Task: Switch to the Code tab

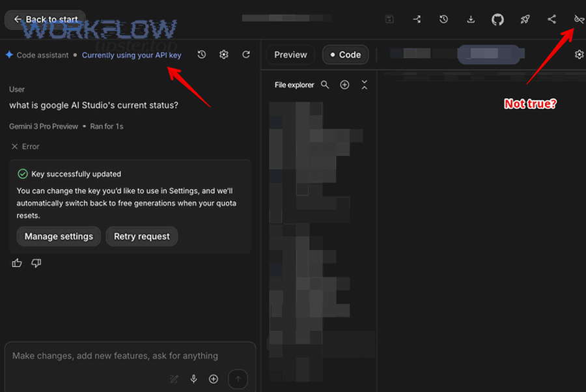Action: (346, 55)
